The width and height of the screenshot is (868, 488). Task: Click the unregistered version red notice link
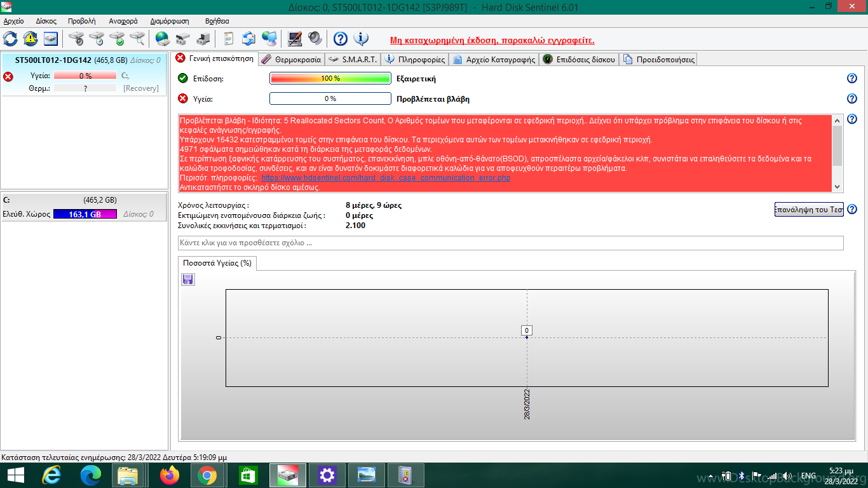click(x=492, y=40)
